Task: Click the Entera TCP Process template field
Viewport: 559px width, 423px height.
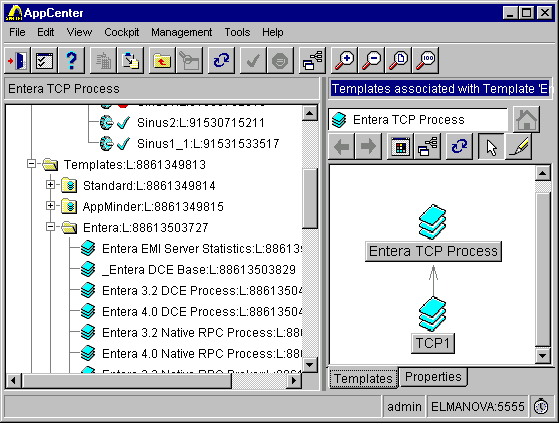Action: 418,120
